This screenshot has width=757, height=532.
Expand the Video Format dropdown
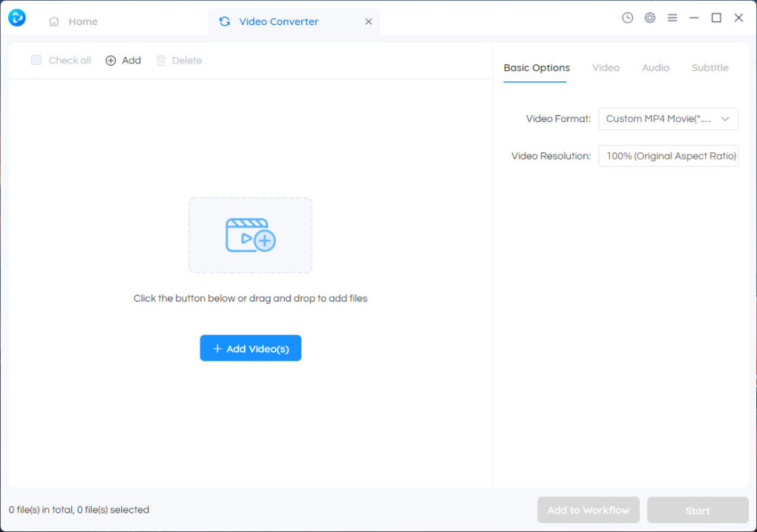(x=668, y=119)
